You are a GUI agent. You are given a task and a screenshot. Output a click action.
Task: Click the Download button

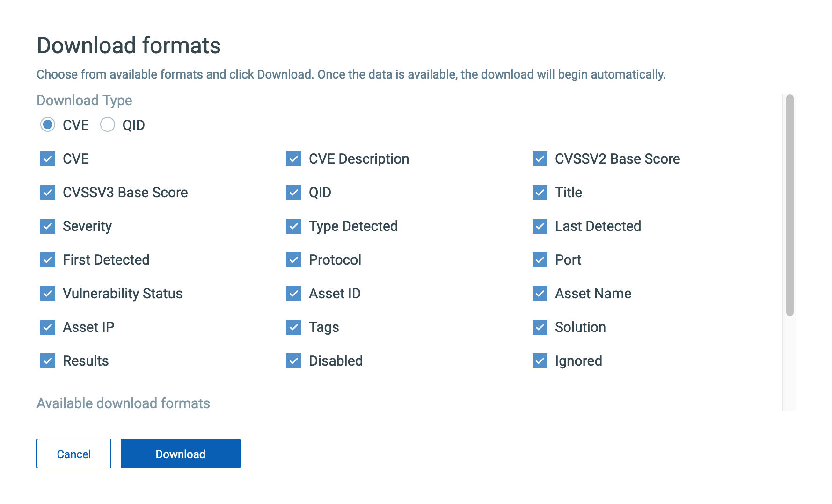181,454
